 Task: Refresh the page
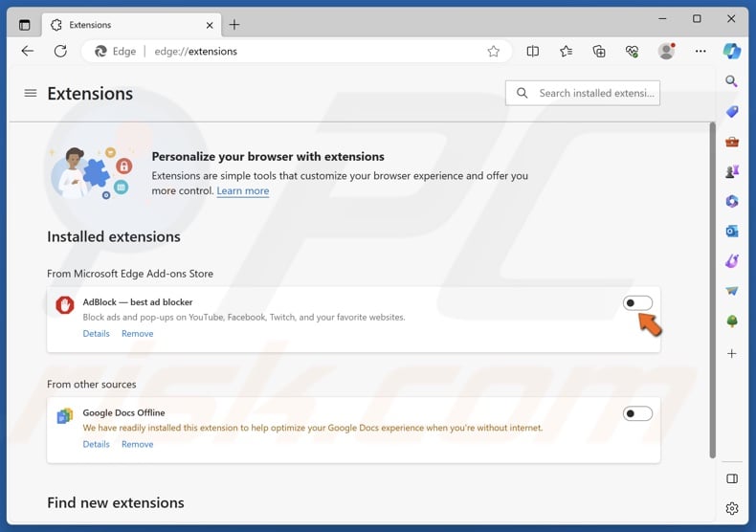coord(60,51)
